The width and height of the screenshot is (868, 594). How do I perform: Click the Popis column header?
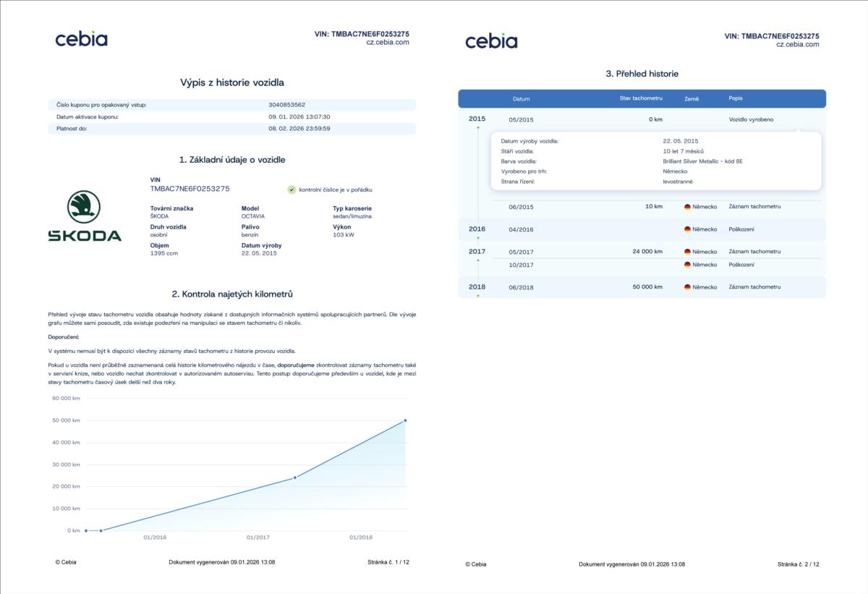click(736, 98)
